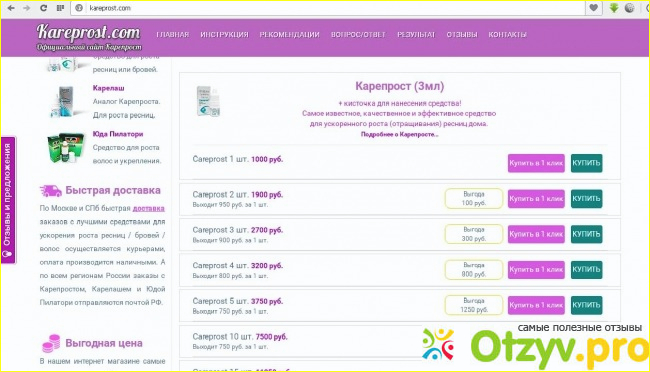650x372 pixels.
Task: Click КУПИТЬ for Careprost 5 шт.
Action: pos(586,305)
